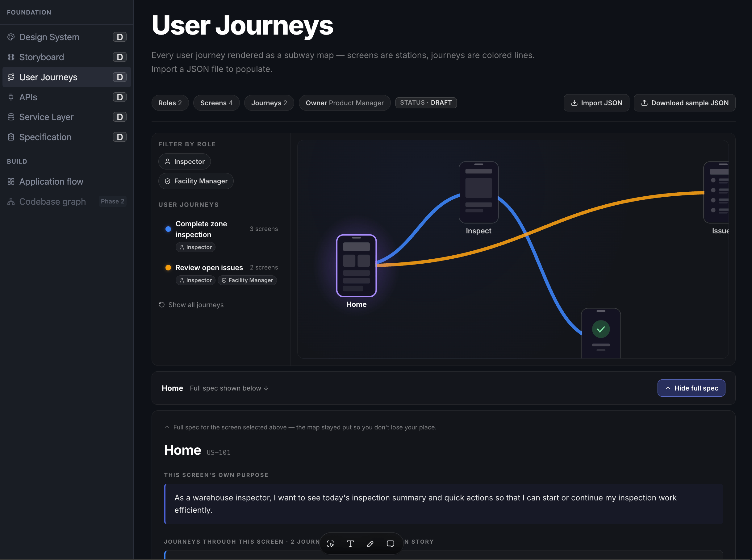Viewport: 752px width, 560px height.
Task: Click Inspector tag under Review open issues
Action: click(195, 280)
